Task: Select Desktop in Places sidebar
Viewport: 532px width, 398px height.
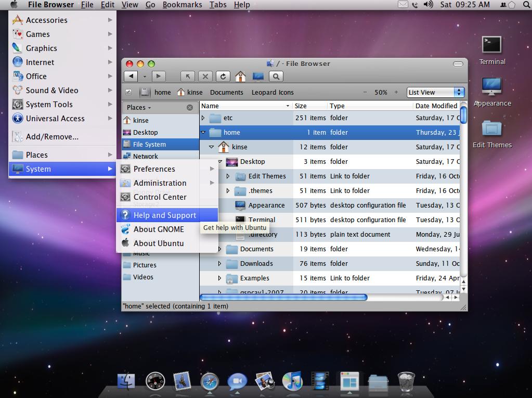Action: tap(161, 132)
